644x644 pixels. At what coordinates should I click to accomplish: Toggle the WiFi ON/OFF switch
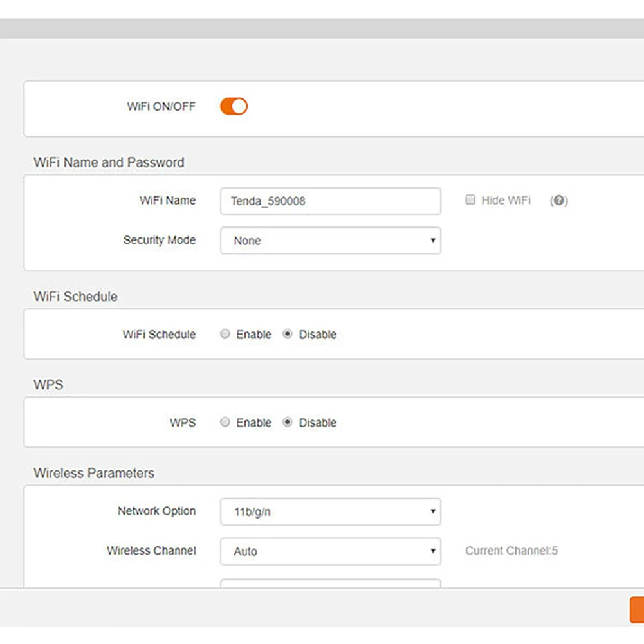(234, 106)
